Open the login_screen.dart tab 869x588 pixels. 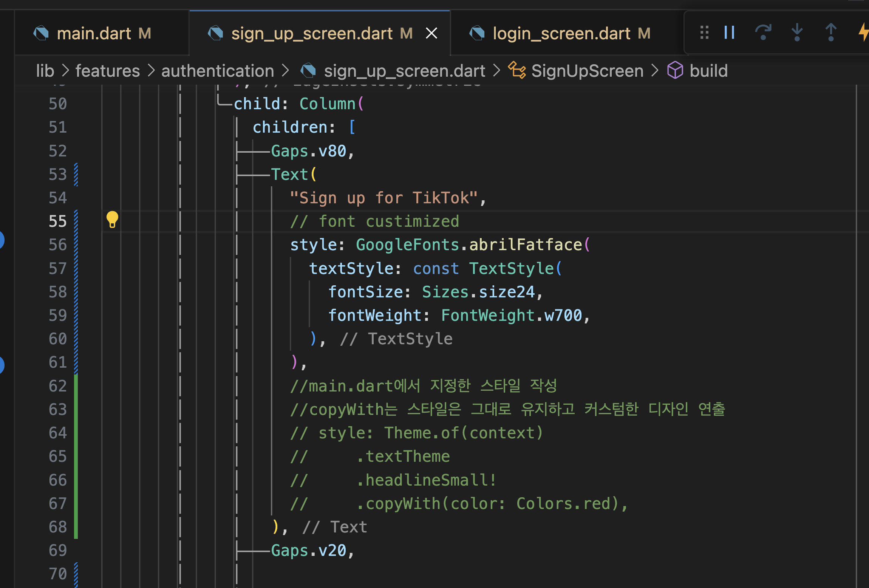coord(561,33)
